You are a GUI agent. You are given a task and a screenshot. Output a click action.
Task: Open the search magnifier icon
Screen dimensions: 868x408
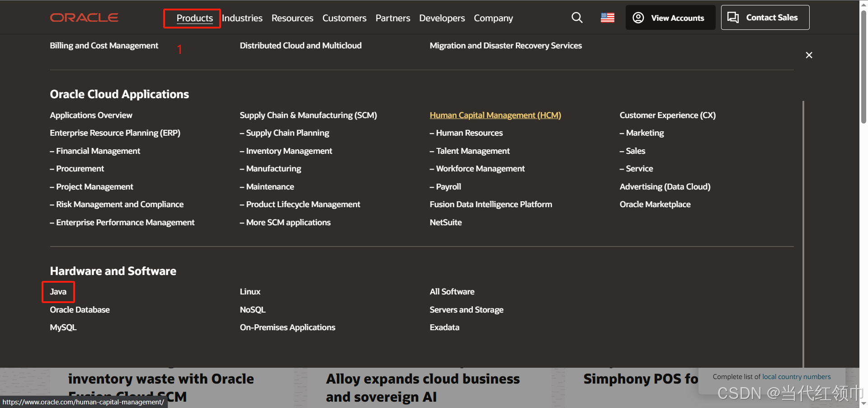click(x=577, y=18)
